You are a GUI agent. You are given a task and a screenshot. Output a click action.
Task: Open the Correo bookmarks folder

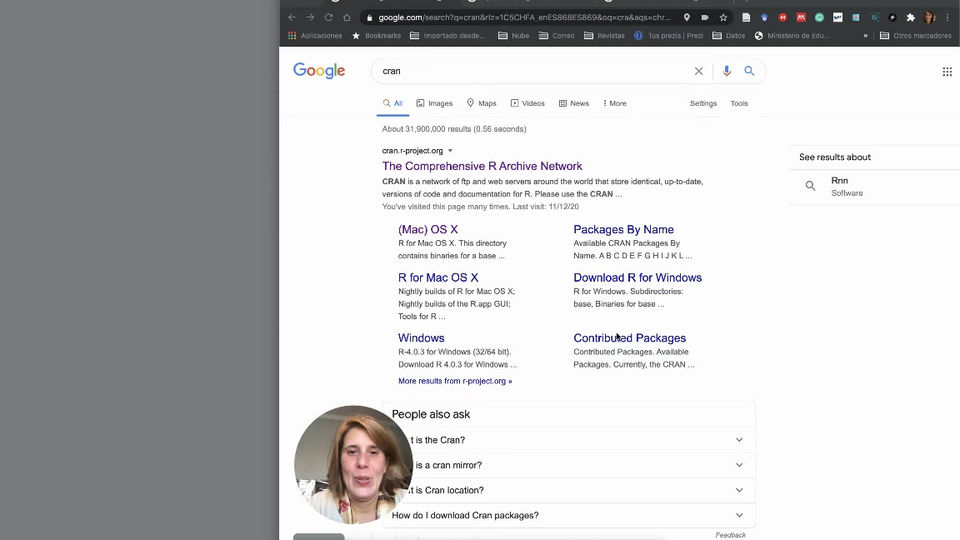(x=556, y=36)
